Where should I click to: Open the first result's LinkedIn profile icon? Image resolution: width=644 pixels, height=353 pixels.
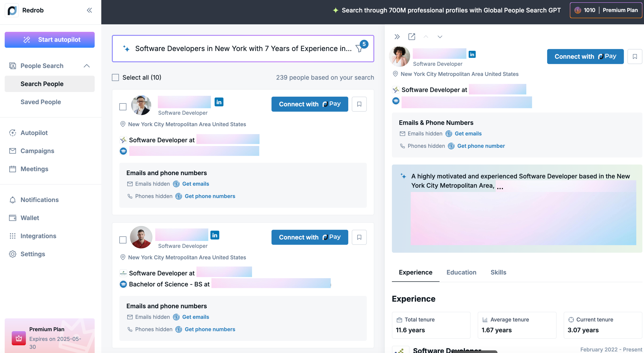pyautogui.click(x=219, y=102)
